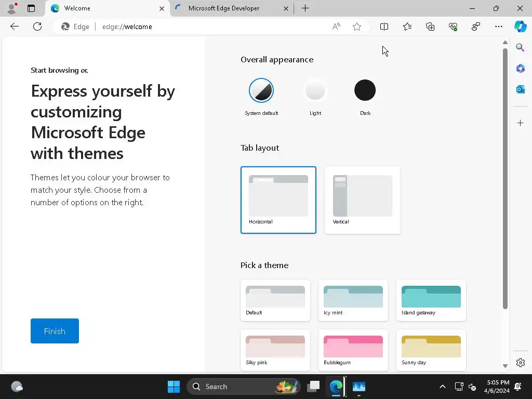
Task: Pick the Bubblegum theme
Action: (x=353, y=350)
